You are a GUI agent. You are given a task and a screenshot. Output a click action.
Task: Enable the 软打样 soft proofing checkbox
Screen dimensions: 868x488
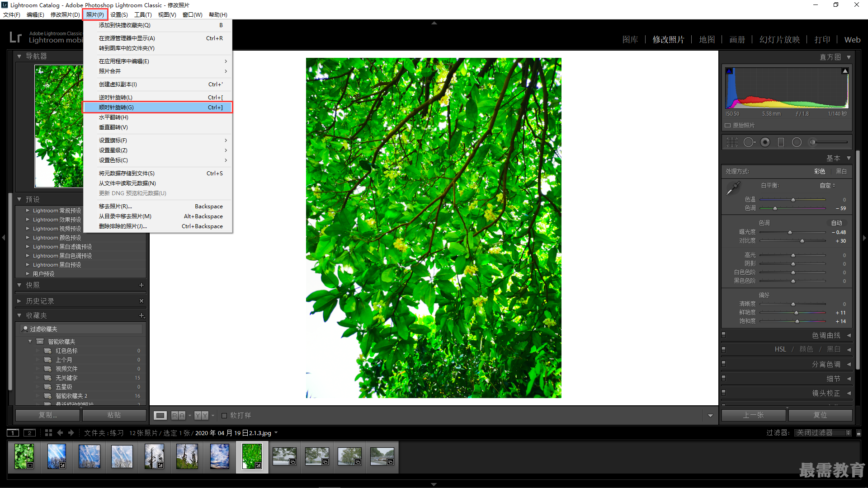point(224,415)
